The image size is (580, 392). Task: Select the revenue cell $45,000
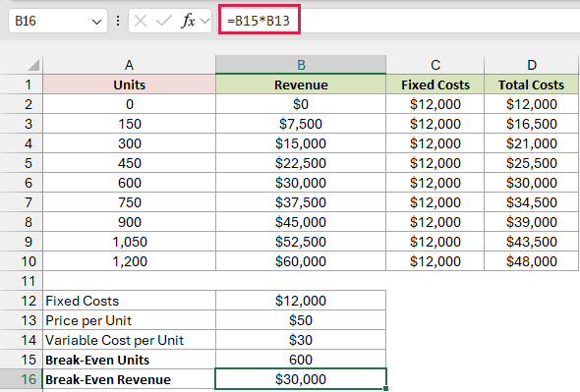(x=301, y=222)
